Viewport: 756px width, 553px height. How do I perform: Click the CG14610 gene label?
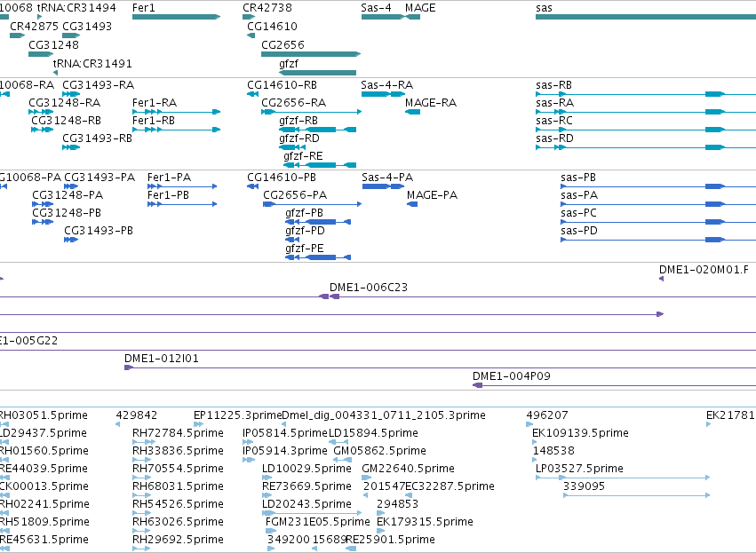(x=272, y=26)
